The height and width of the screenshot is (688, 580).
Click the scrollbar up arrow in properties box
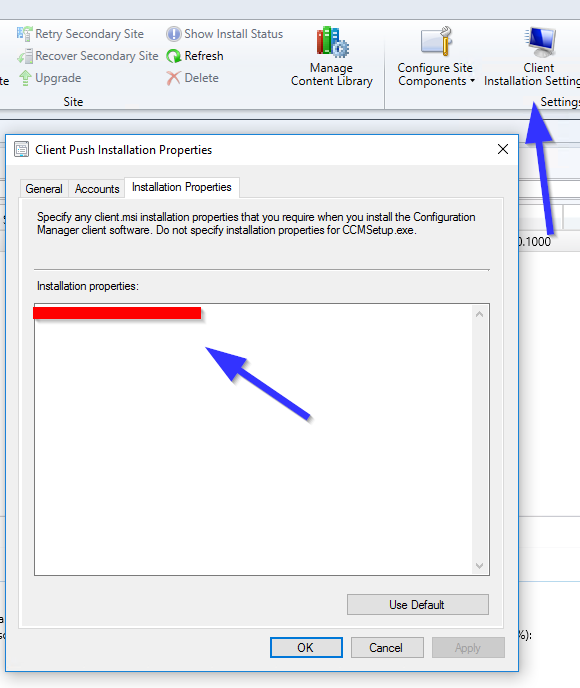click(x=480, y=314)
